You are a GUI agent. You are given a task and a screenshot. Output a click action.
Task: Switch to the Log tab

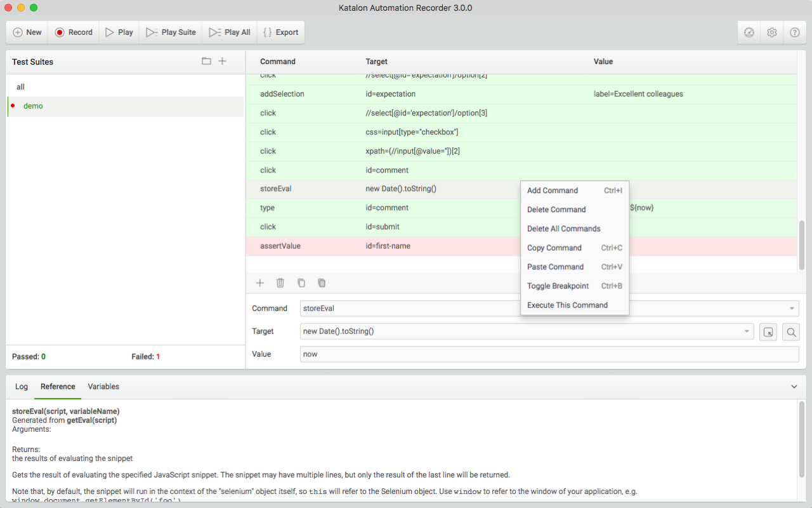pyautogui.click(x=22, y=387)
